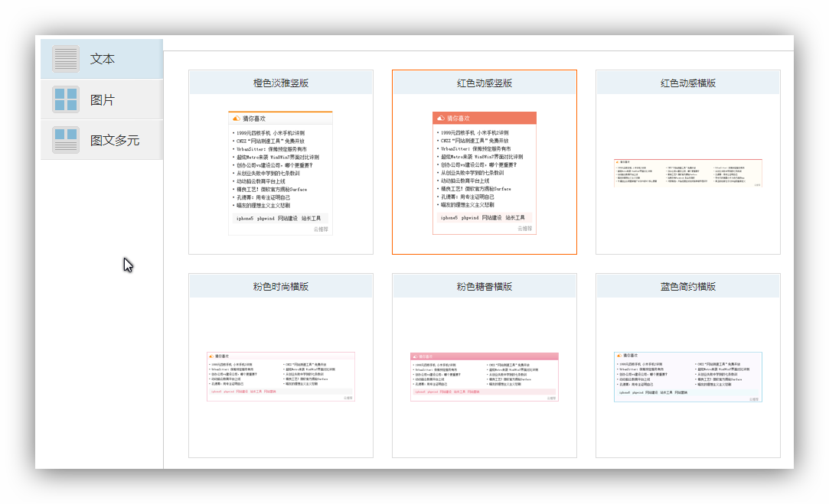The image size is (829, 504).
Task: Click the image grid icon beside 图片
Action: [66, 99]
